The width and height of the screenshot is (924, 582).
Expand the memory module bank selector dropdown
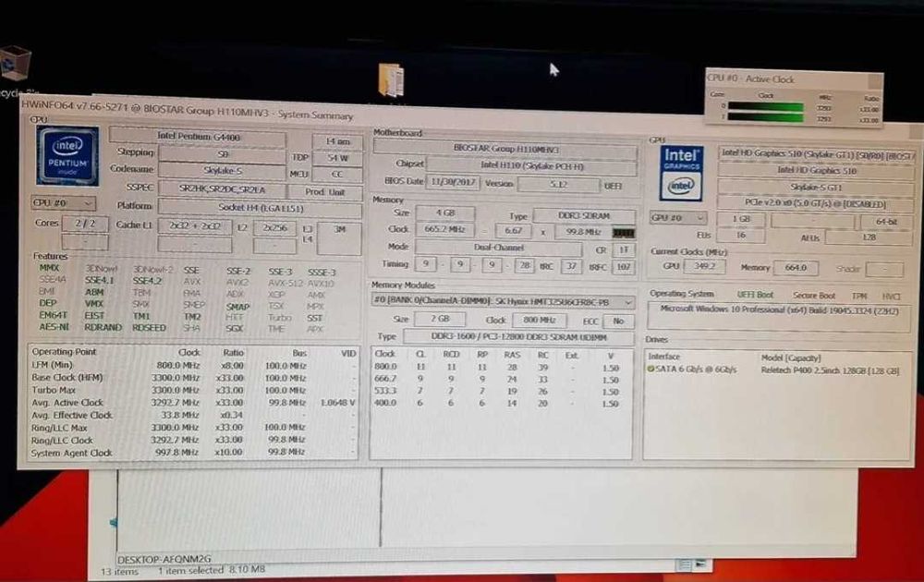(x=504, y=301)
